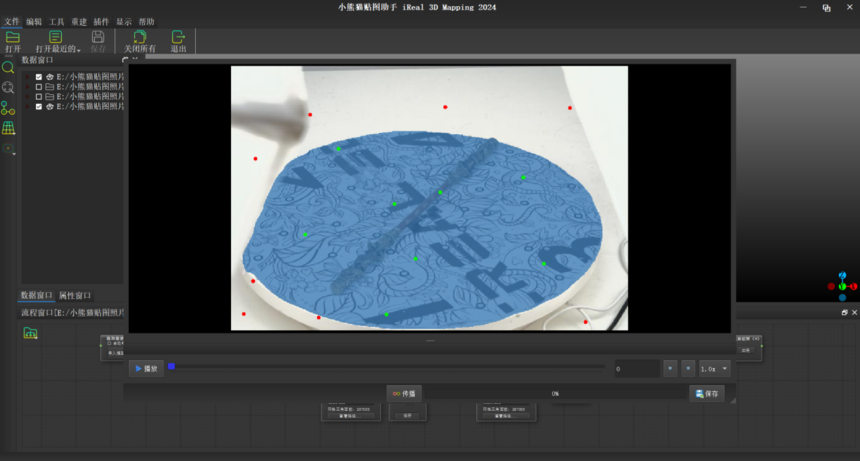Image resolution: width=860 pixels, height=461 pixels.
Task: Float the 流程窗口 panel with its undock icon
Action: tap(845, 312)
